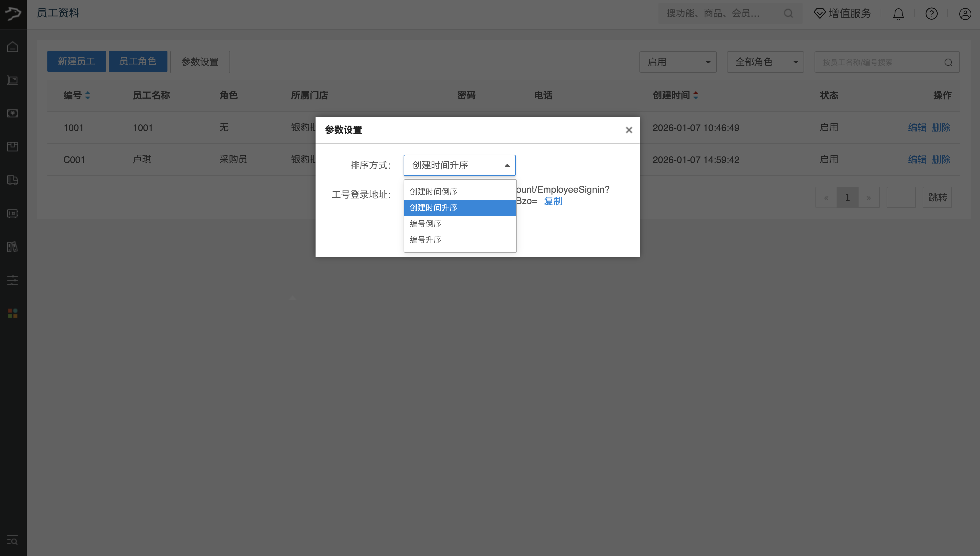Open the home dashboard icon in sidebar
This screenshot has width=980, height=556.
[x=13, y=47]
